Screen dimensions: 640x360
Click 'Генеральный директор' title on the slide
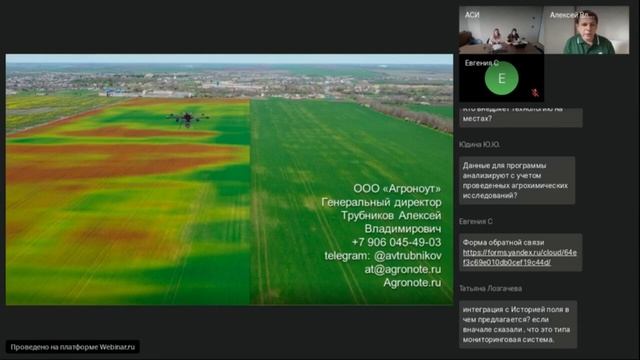coord(381,202)
